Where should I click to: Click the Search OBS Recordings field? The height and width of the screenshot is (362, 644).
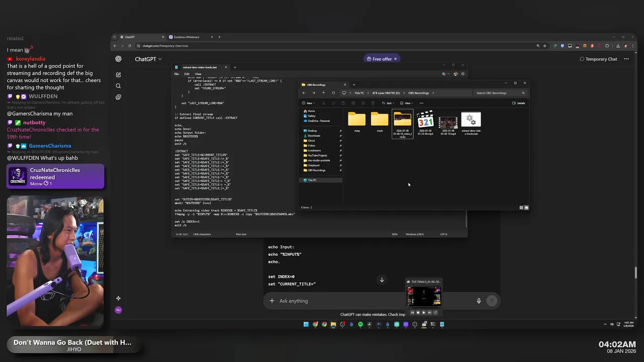pyautogui.click(x=500, y=93)
